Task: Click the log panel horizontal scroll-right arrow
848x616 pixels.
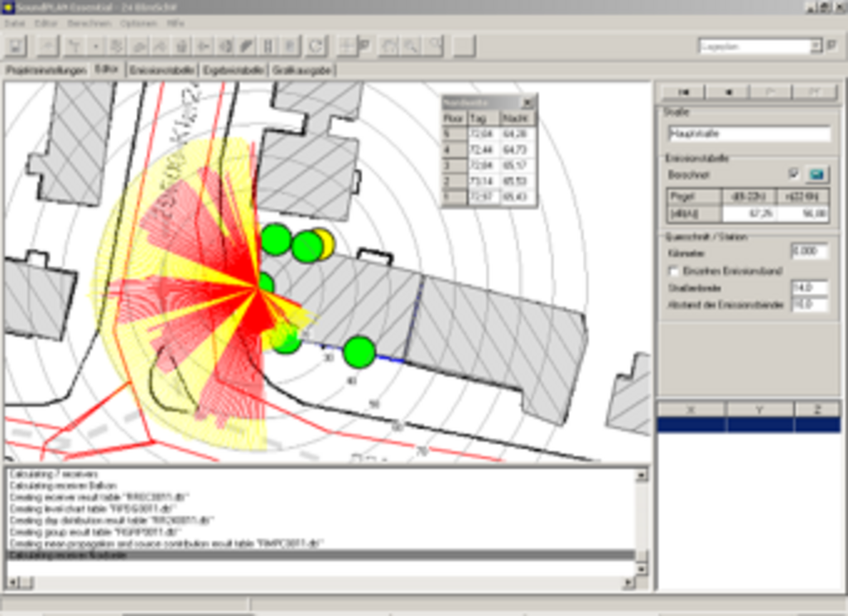Action: coord(629,583)
